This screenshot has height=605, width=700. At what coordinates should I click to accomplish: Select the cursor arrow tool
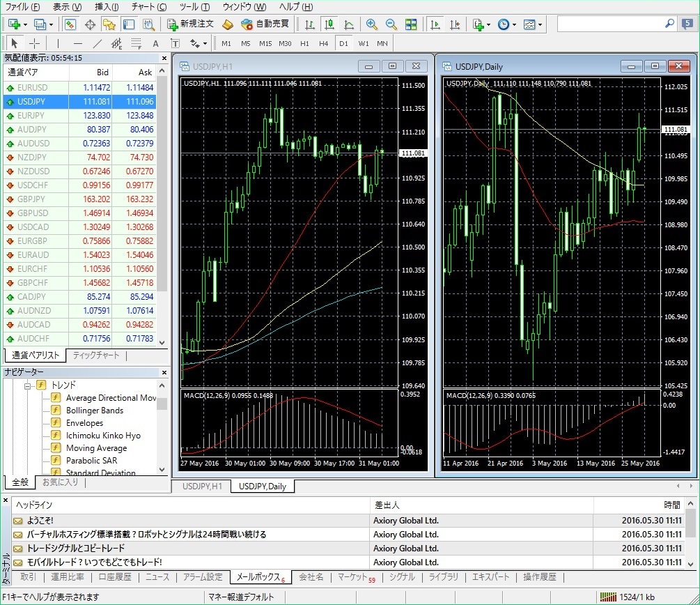[15, 43]
